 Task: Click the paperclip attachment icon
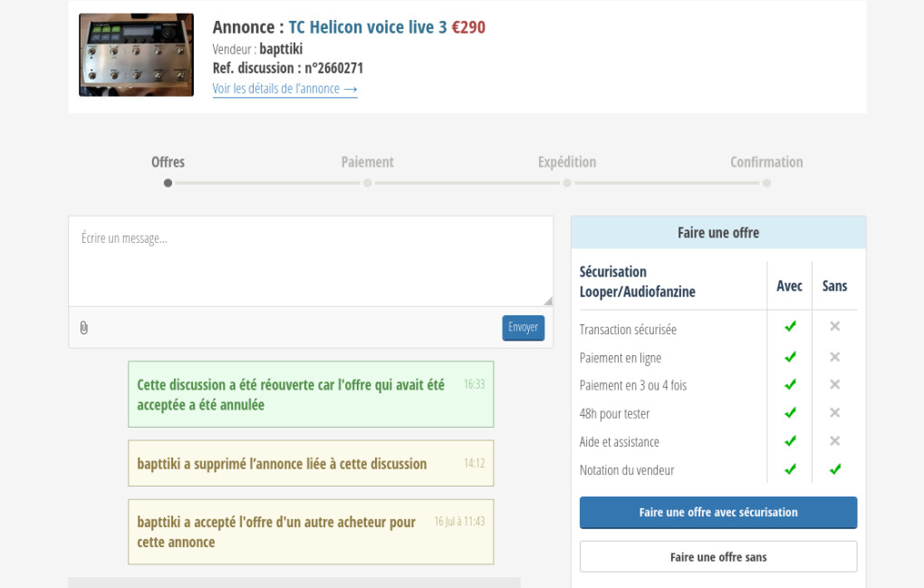click(84, 328)
